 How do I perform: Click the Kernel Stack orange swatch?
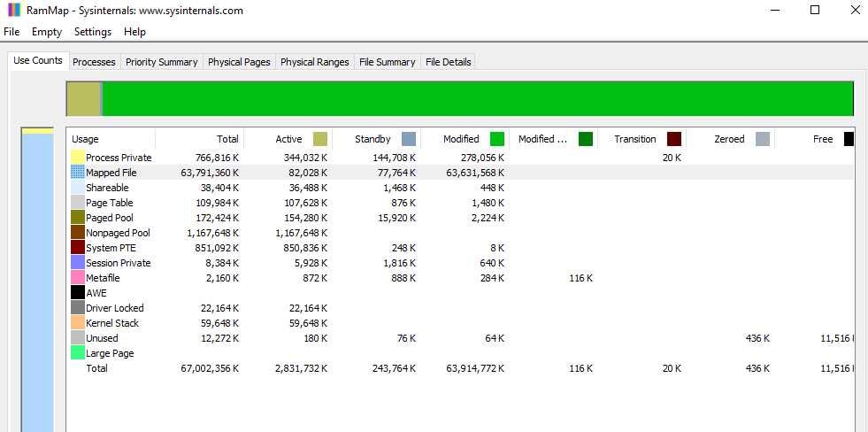pyautogui.click(x=78, y=323)
